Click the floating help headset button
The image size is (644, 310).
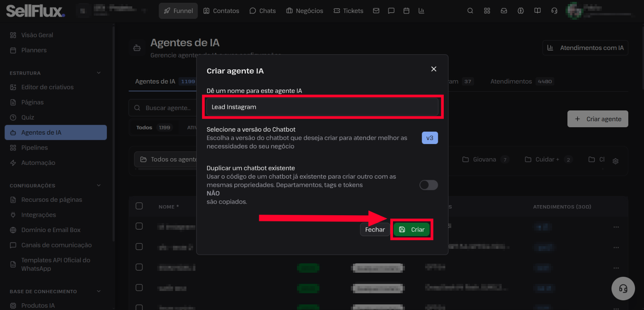(623, 288)
